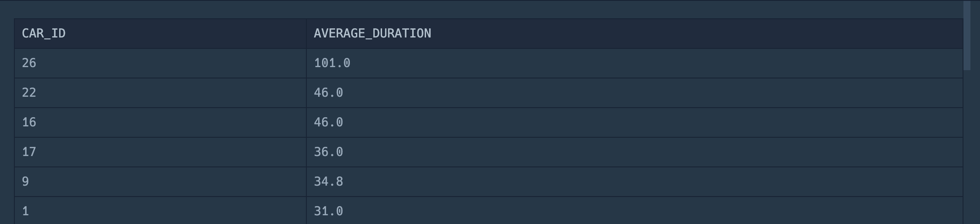The height and width of the screenshot is (224, 980).
Task: Select CAR_ID cell with value 1
Action: coord(160,210)
